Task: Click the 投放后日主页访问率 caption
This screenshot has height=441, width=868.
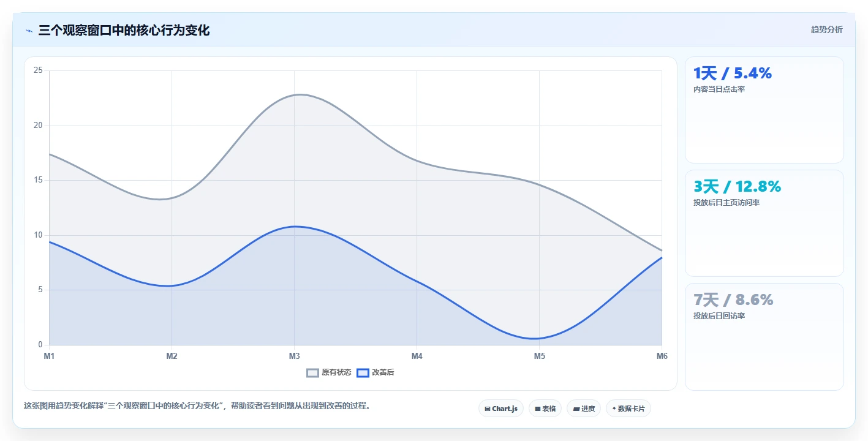Action: 726,203
